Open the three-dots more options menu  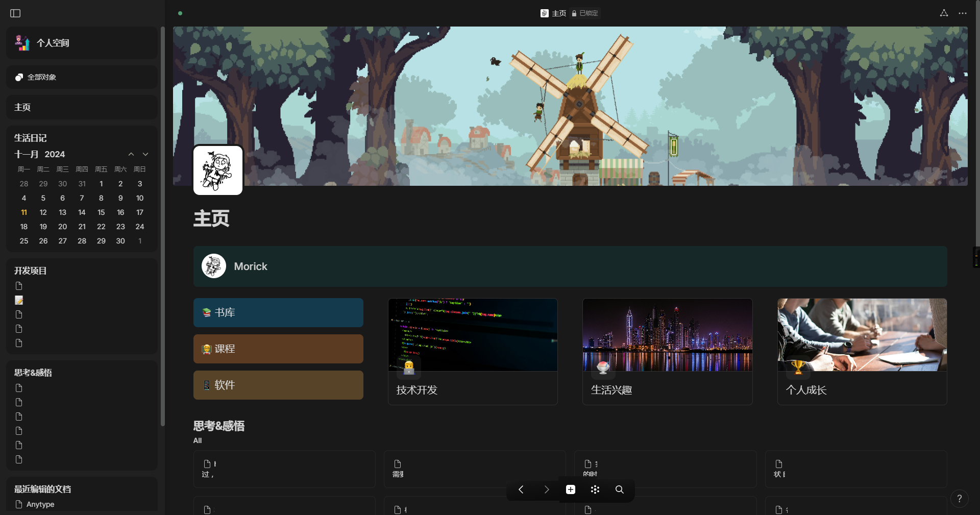(x=962, y=13)
